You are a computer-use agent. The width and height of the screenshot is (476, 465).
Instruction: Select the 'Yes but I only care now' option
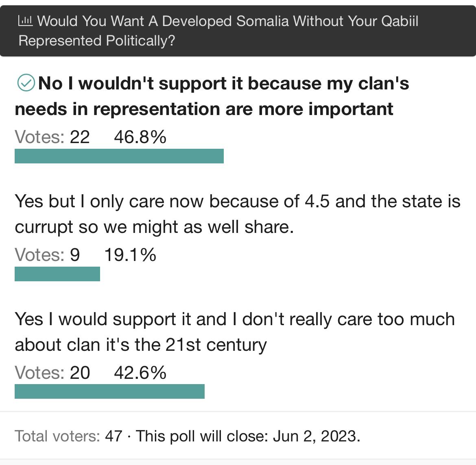click(238, 214)
